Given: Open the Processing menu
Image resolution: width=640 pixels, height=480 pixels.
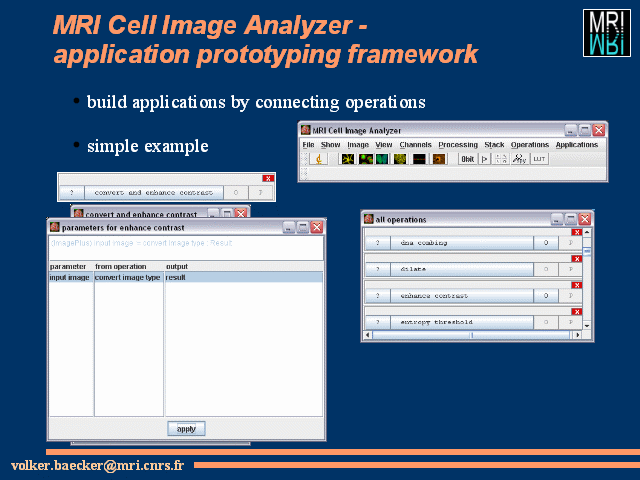Looking at the screenshot, I should [x=458, y=144].
